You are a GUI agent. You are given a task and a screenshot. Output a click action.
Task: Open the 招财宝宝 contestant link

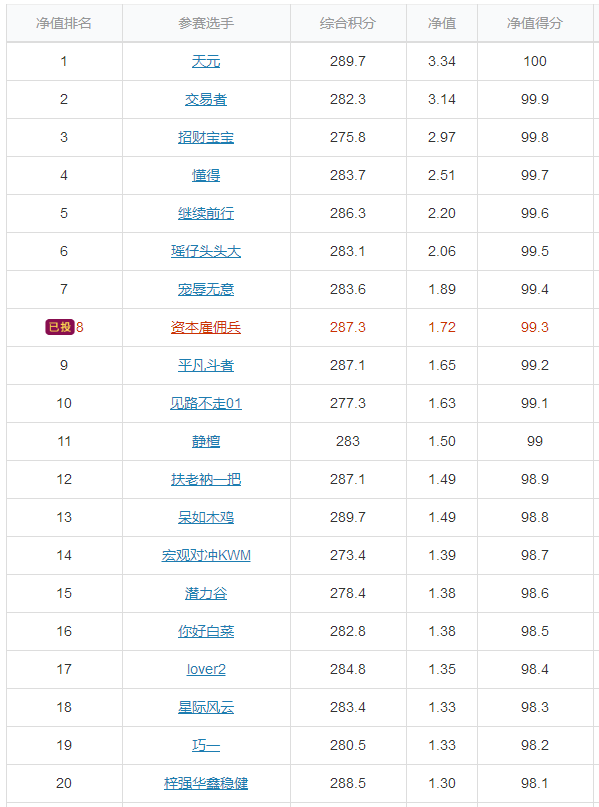click(x=206, y=137)
